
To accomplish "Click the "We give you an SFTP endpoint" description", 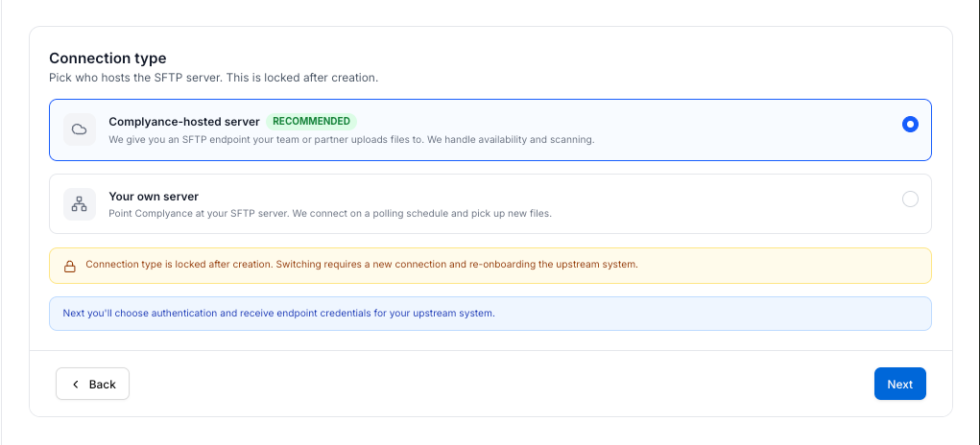I will (351, 139).
